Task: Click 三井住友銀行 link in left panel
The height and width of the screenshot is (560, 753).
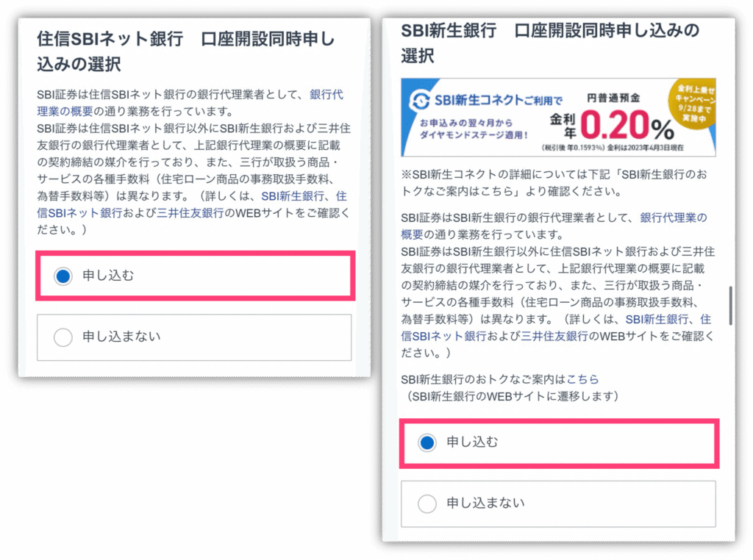Action: click(x=190, y=213)
